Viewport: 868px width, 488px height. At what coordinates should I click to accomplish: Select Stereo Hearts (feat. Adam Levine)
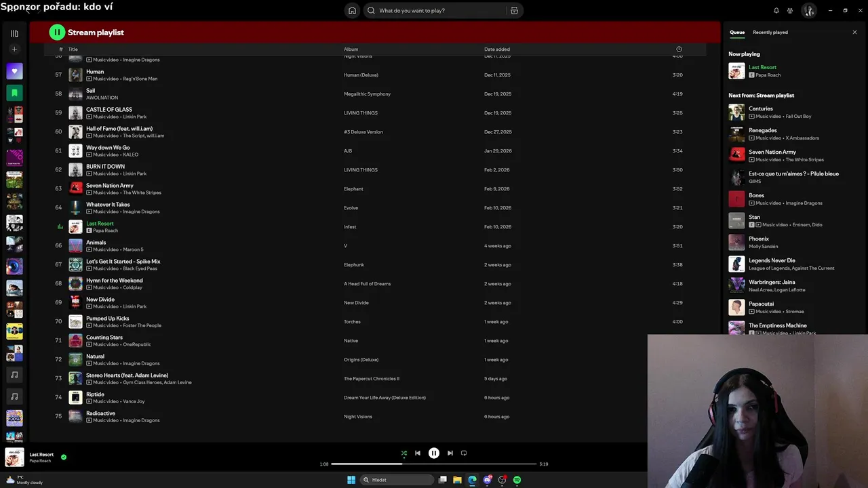coord(127,375)
